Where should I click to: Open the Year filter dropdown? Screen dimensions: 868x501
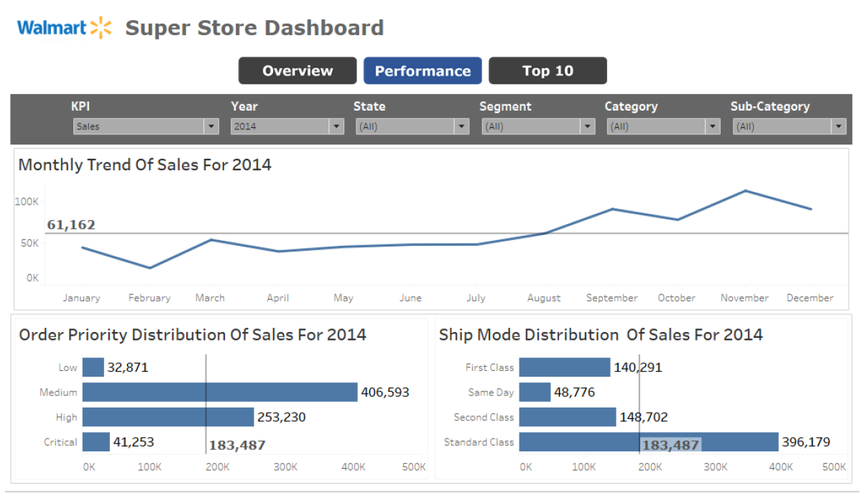[336, 127]
